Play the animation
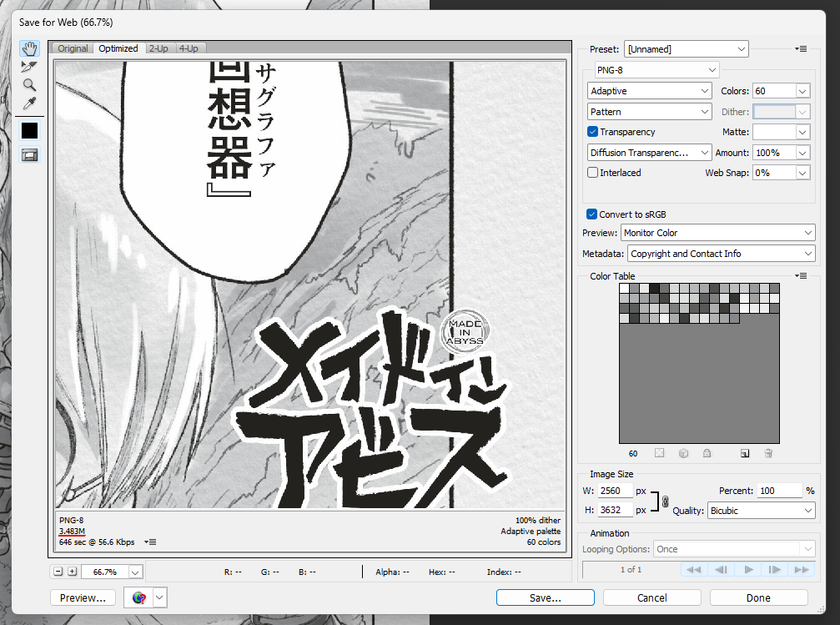The height and width of the screenshot is (625, 840). [748, 569]
